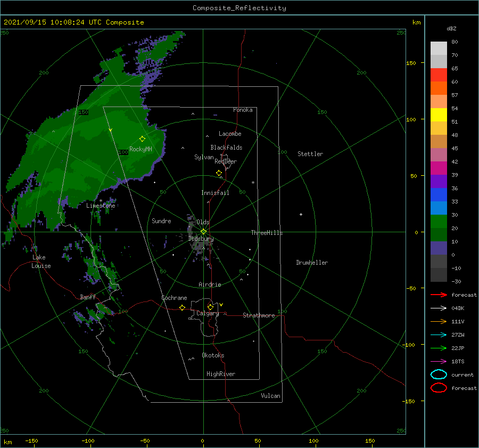Screen dimensions: 479x448
Task: Click the Didsbury label
Action: pos(201,239)
